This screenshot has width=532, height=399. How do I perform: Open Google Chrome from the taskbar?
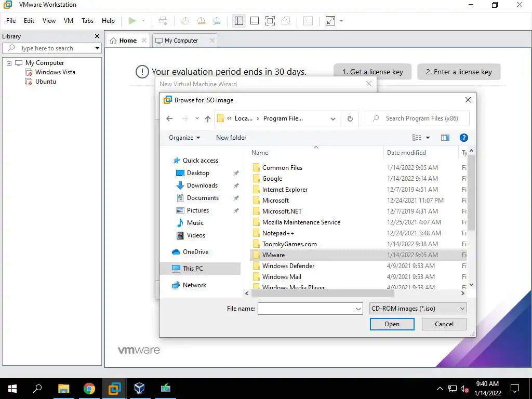tap(89, 389)
